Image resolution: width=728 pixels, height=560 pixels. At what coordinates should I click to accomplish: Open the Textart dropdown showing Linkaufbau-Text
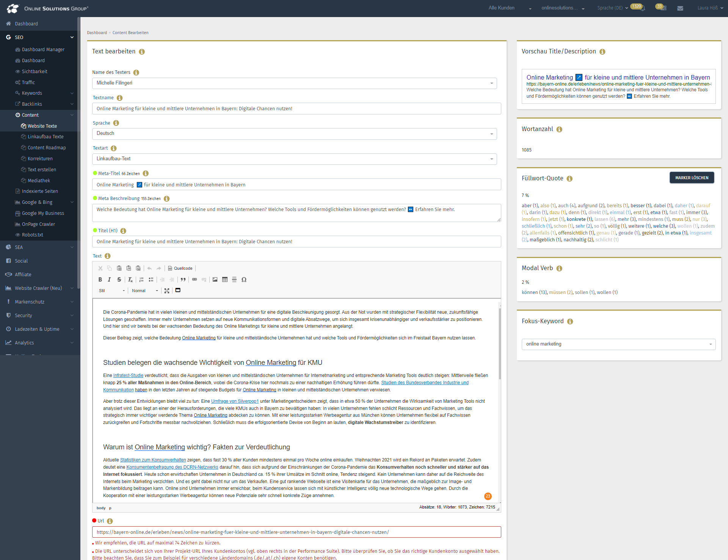pyautogui.click(x=491, y=159)
